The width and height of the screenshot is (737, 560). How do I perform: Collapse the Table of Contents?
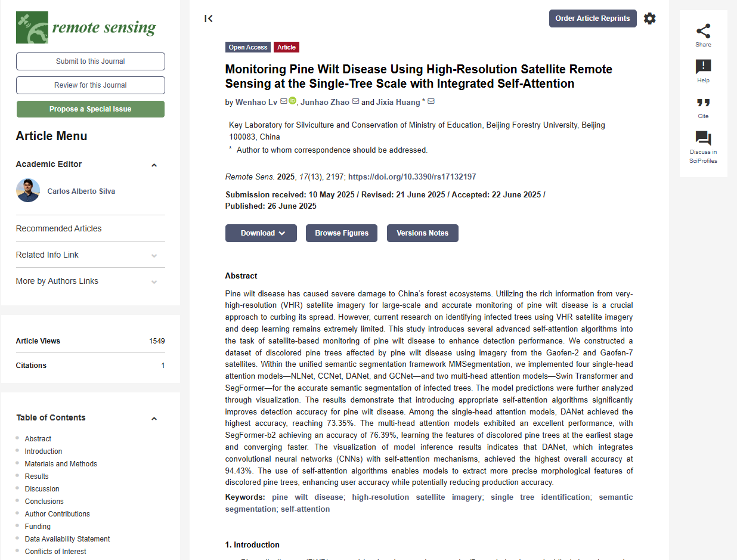coord(154,418)
